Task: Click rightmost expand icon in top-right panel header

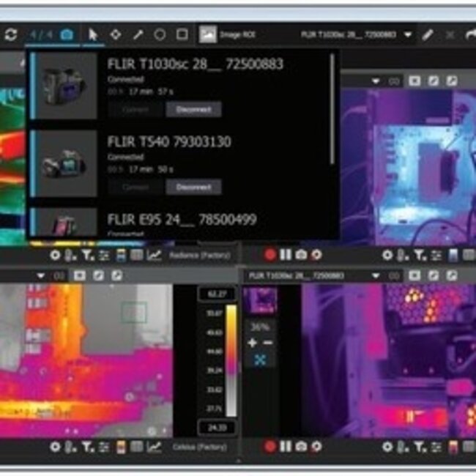Action: click(x=452, y=81)
